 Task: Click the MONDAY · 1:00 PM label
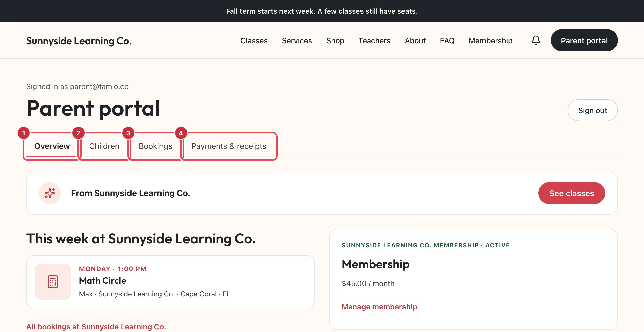pos(112,269)
